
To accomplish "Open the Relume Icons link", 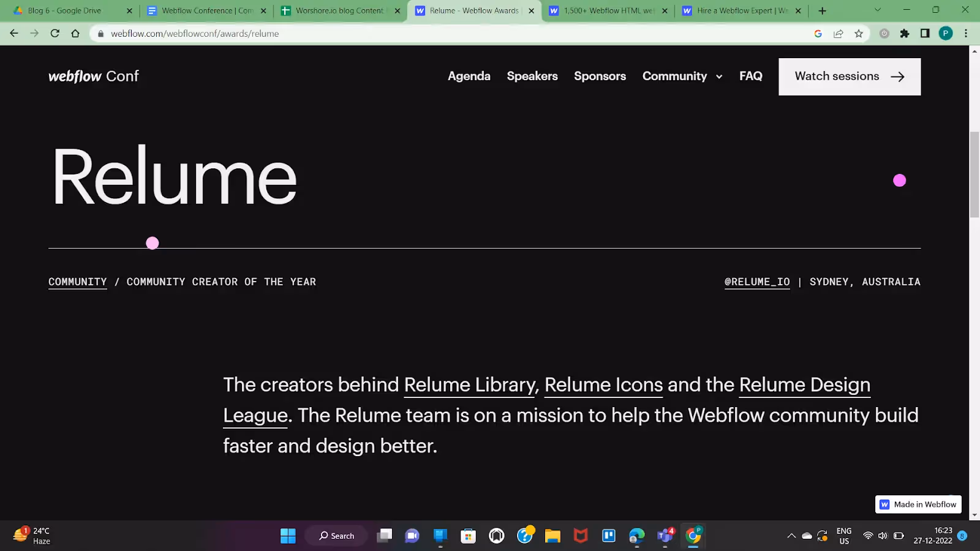I will (604, 385).
